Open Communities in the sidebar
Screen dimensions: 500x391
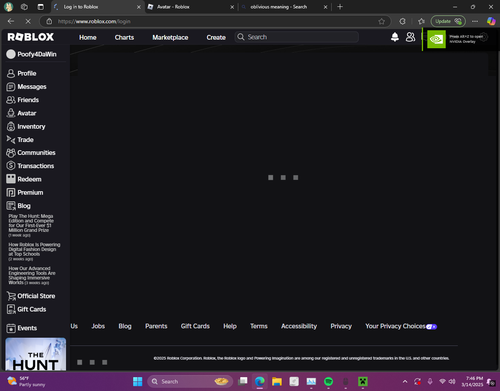click(31, 153)
